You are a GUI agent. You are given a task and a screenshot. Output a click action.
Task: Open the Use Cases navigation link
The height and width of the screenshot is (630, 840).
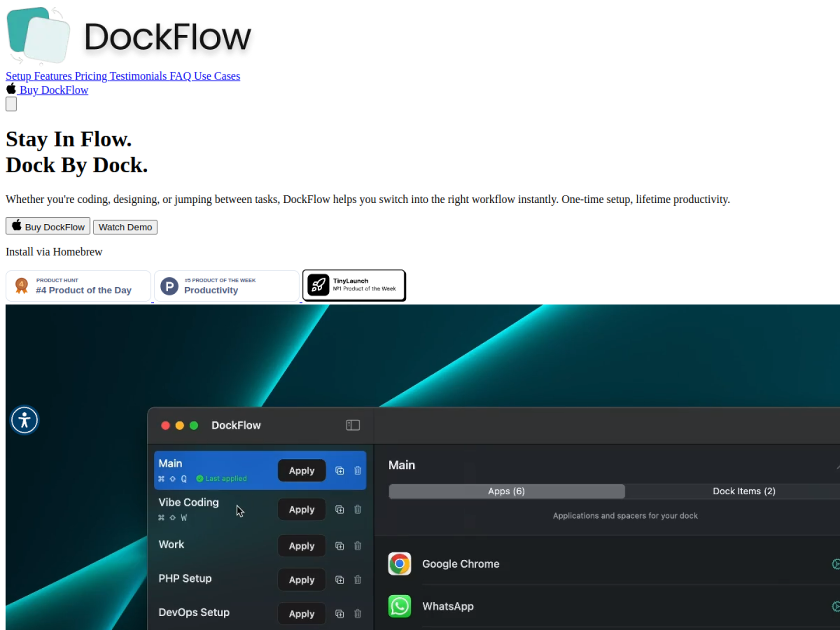[217, 76]
